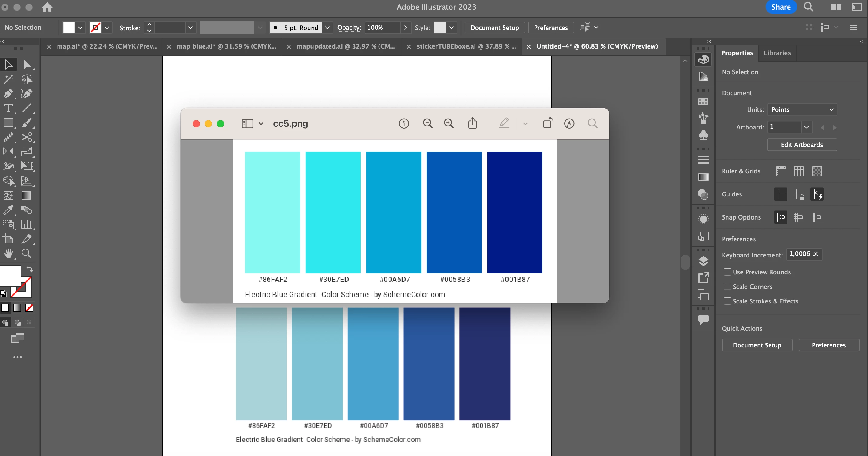Enable Use Preview Bounds checkbox

coord(727,272)
